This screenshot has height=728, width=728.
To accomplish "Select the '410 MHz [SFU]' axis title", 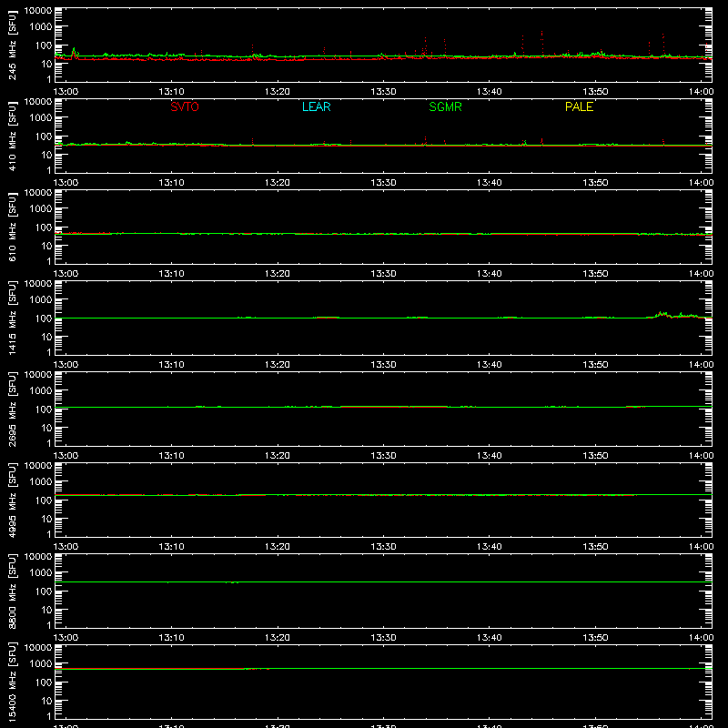I will pos(12,136).
